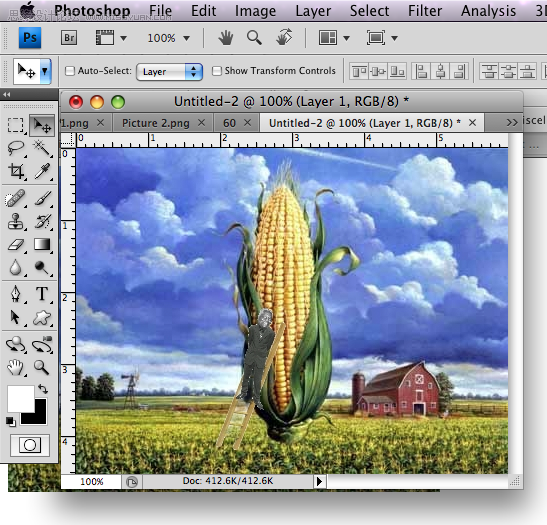Viewport: 547px width, 525px height.
Task: Select the Lasso tool
Action: pyautogui.click(x=16, y=148)
